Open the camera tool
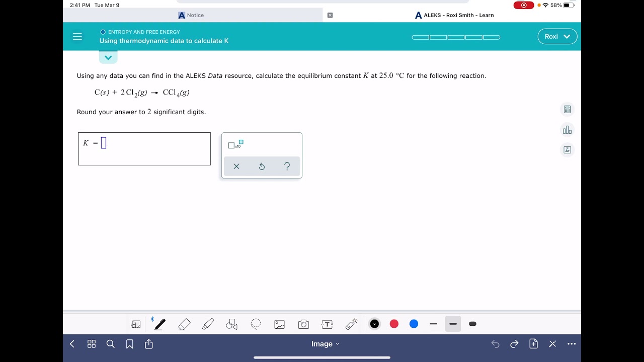 coord(303,324)
